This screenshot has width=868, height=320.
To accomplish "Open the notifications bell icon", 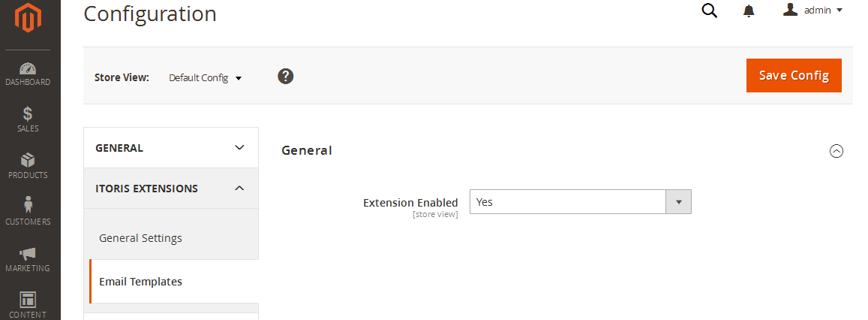I will click(749, 11).
